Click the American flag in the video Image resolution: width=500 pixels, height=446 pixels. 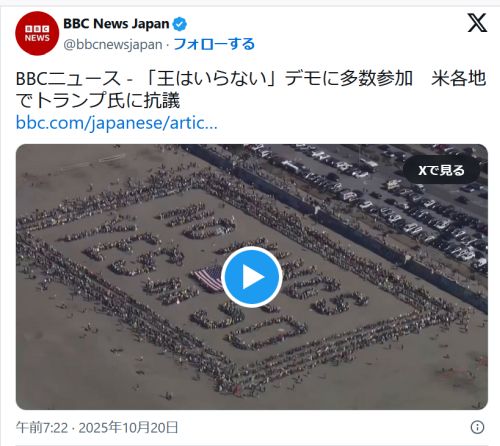(210, 278)
